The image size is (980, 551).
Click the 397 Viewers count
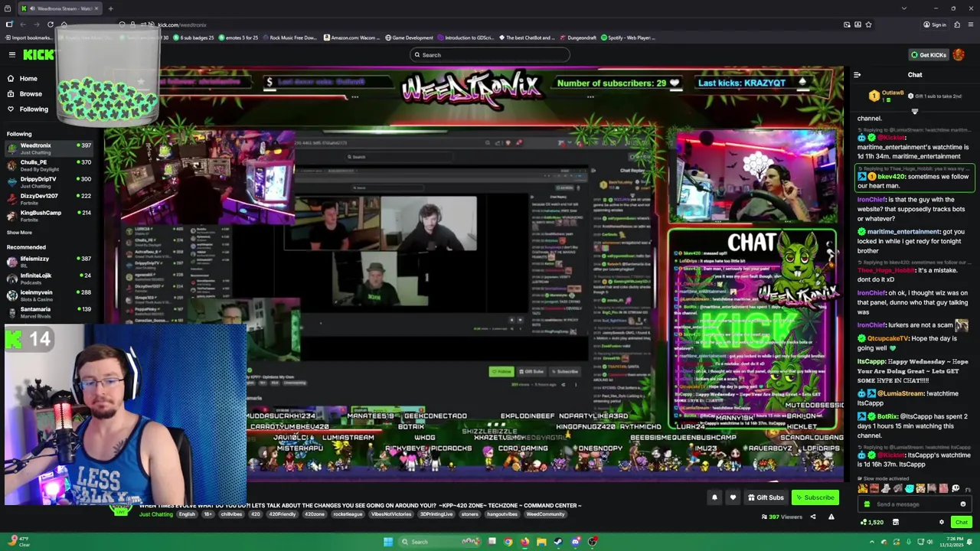[782, 517]
